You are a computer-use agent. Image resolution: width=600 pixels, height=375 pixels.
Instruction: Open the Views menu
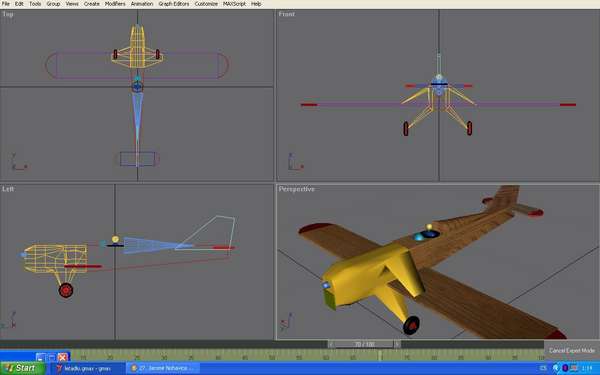click(72, 4)
